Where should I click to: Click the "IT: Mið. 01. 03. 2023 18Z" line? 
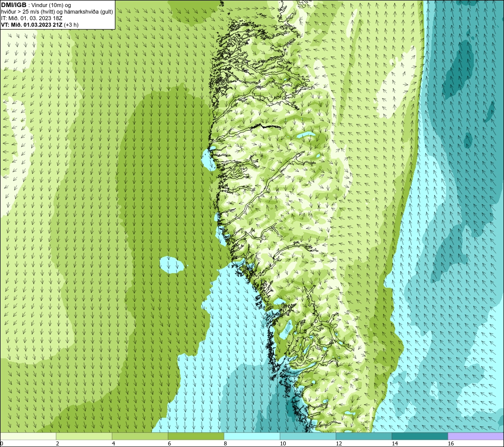tap(32, 18)
